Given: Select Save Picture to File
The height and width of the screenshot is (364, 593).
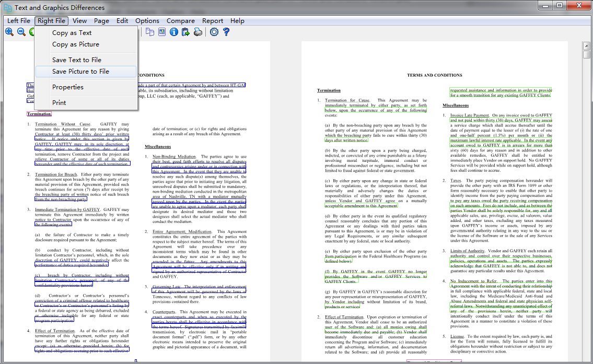Looking at the screenshot, I should [x=86, y=72].
